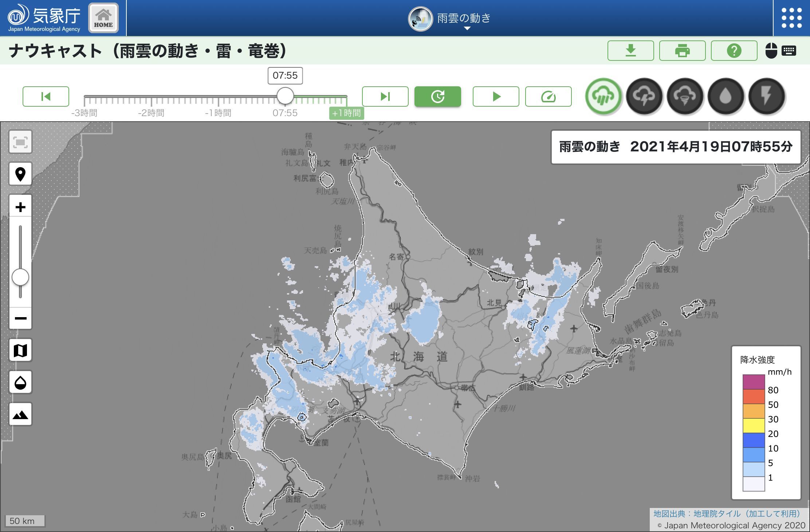Image resolution: width=810 pixels, height=532 pixels.
Task: Click the 釧路 city label
Action: tap(526, 387)
